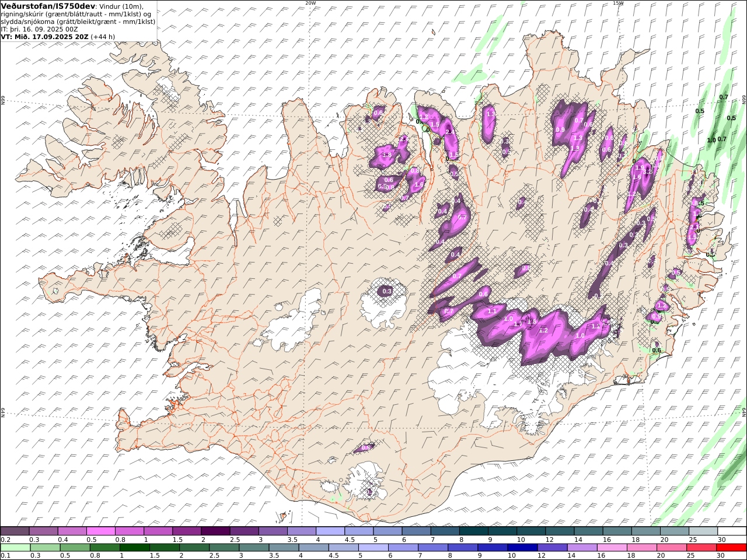
Task: Click the '15W' longitude label
Action: pyautogui.click(x=618, y=3)
